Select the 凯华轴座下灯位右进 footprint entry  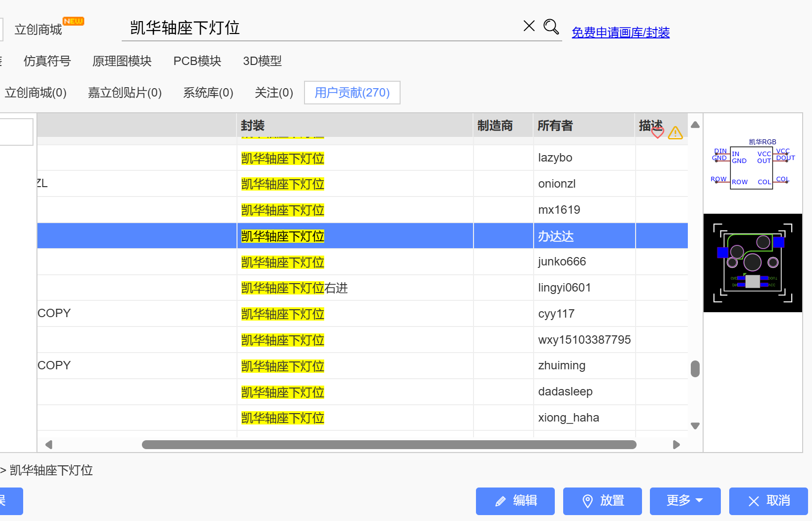[294, 288]
